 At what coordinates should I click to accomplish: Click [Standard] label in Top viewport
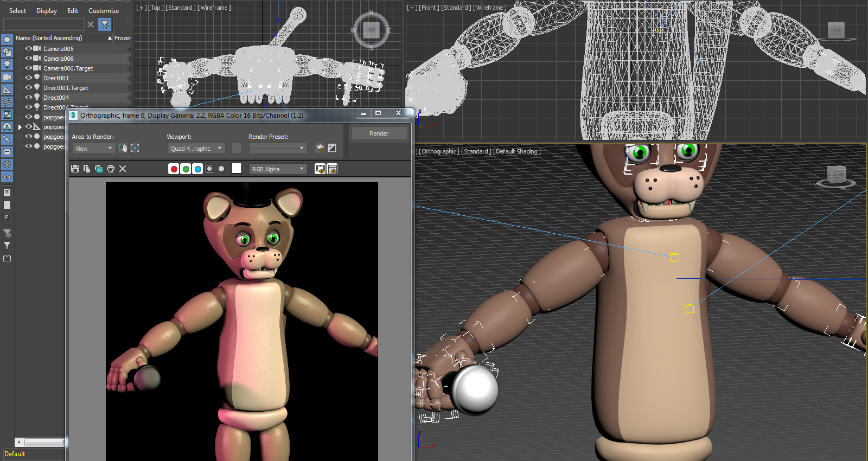(180, 8)
